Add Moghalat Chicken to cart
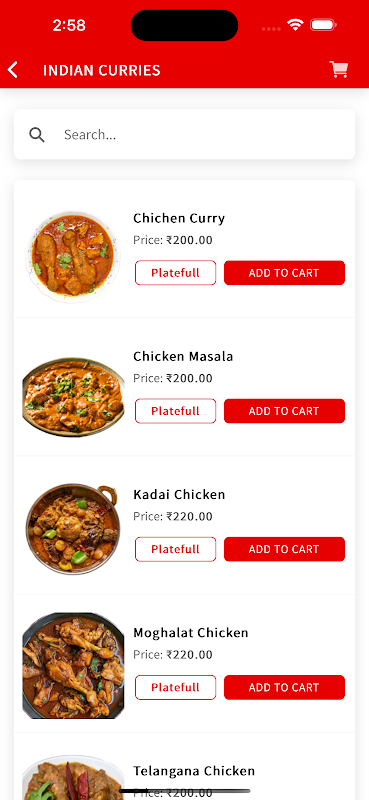Screen dimensions: 369x800 pyautogui.click(x=284, y=687)
